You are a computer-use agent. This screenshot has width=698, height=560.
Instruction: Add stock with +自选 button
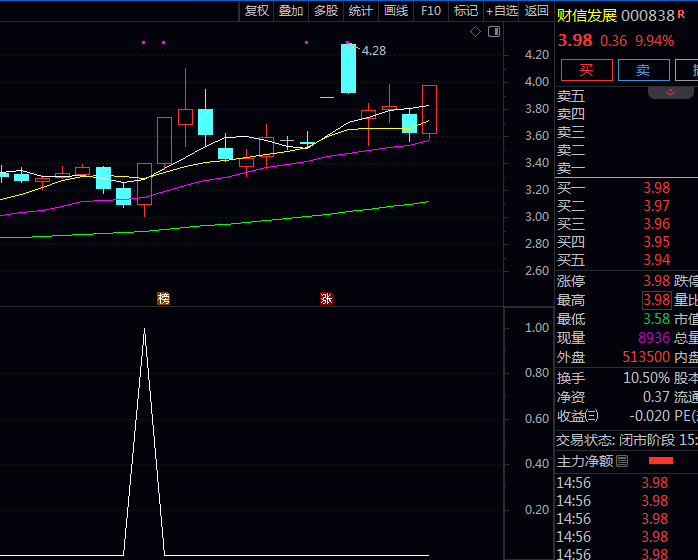502,11
